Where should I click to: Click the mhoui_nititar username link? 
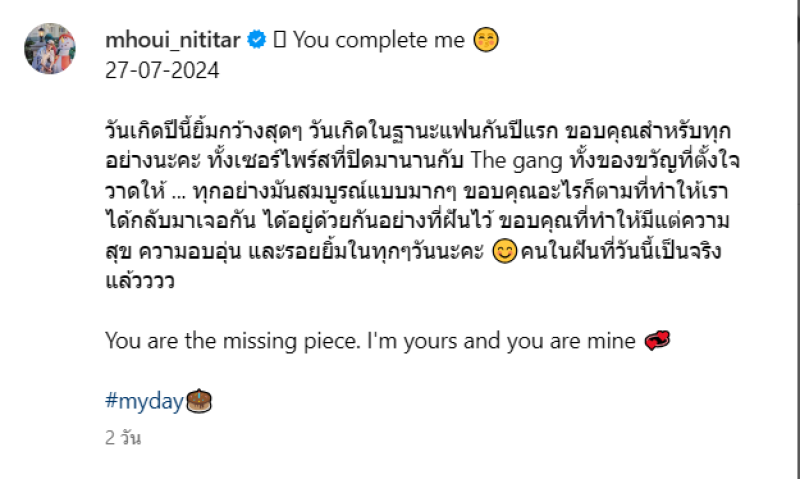pos(174,41)
